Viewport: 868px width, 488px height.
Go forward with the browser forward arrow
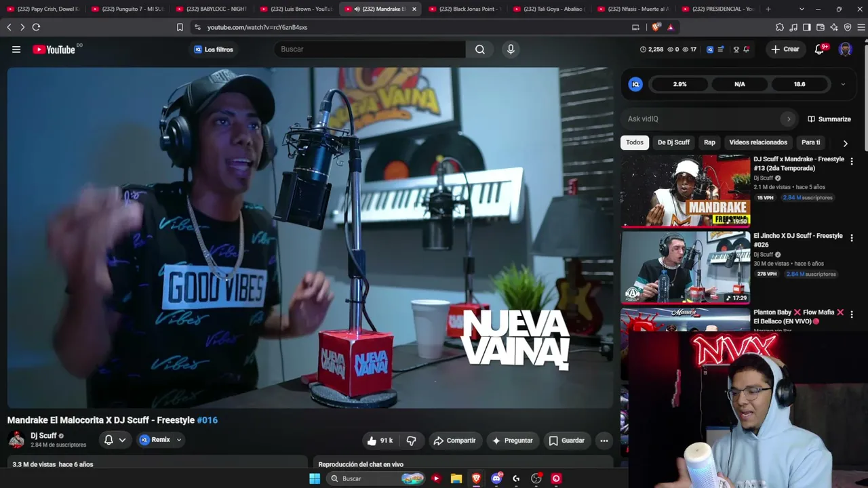[22, 27]
